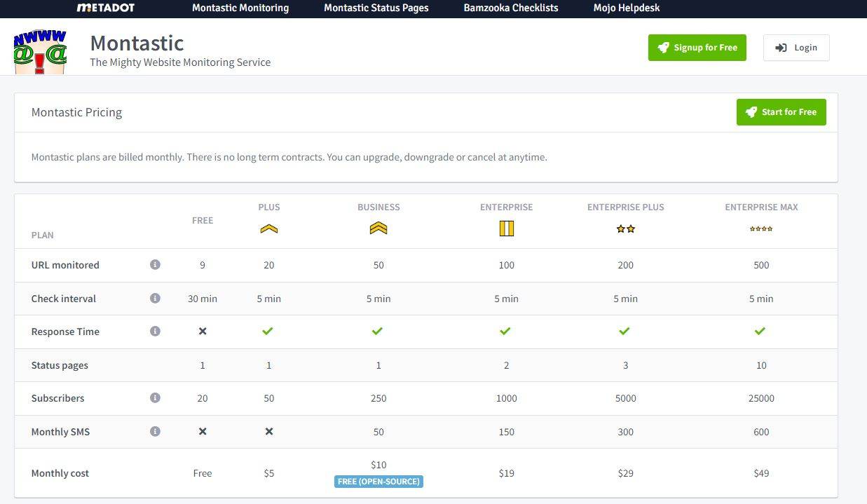Click the PLUS plan column header

tap(269, 207)
